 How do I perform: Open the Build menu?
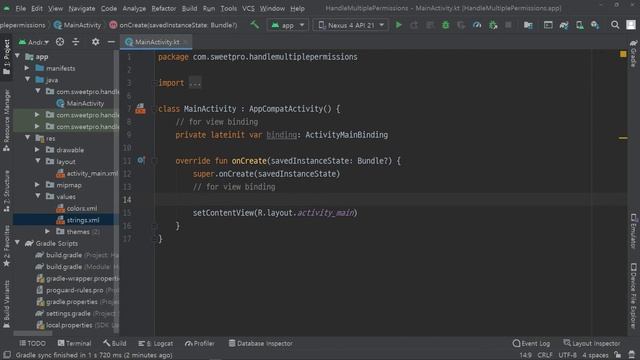189,8
